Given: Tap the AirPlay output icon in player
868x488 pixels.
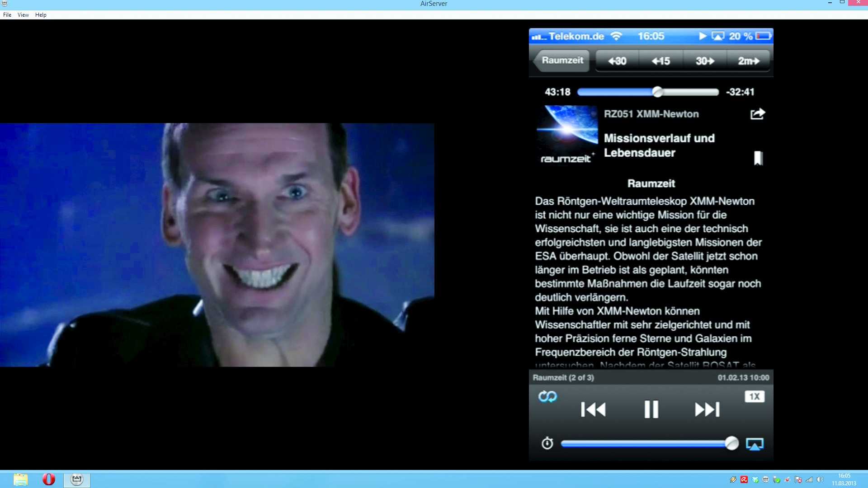Looking at the screenshot, I should click(755, 444).
